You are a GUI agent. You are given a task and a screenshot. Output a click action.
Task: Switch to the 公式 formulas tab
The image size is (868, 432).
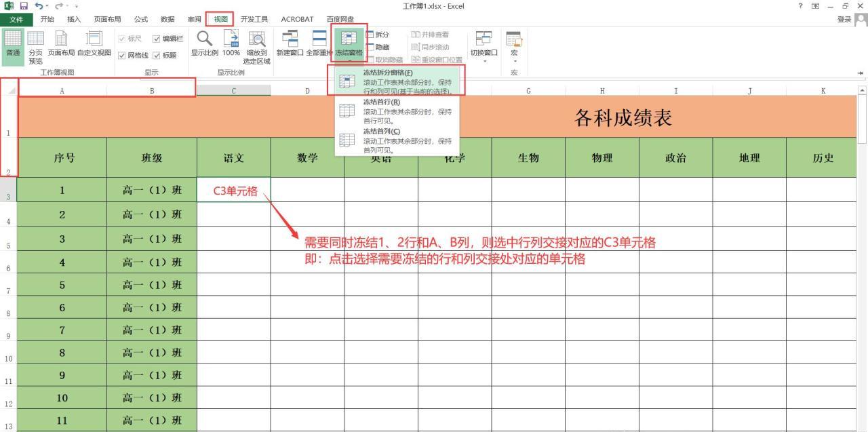[x=141, y=19]
